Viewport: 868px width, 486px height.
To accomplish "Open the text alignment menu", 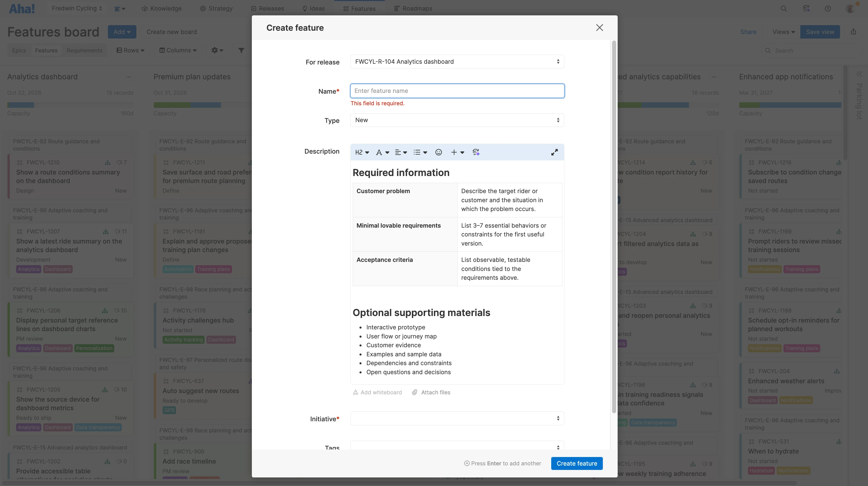I will pyautogui.click(x=401, y=152).
